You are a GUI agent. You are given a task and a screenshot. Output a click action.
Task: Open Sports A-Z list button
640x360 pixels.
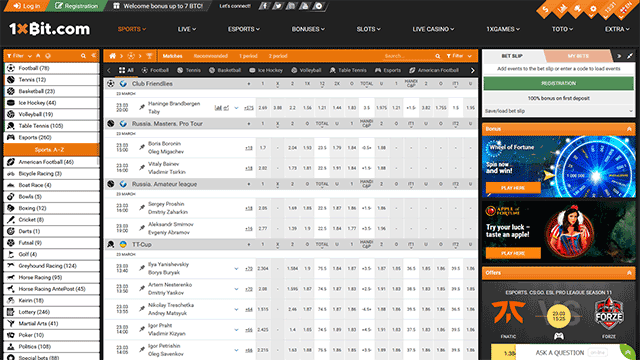[51, 150]
